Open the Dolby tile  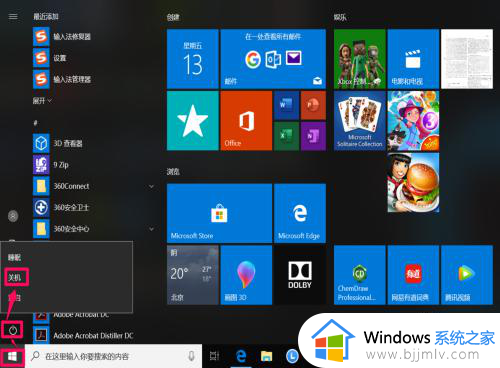300,275
